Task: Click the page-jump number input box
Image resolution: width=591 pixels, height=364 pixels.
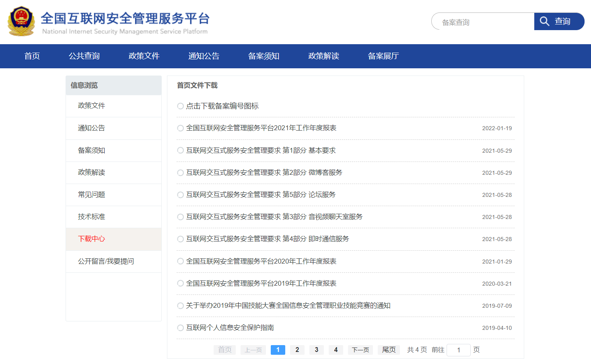Action: click(x=459, y=350)
